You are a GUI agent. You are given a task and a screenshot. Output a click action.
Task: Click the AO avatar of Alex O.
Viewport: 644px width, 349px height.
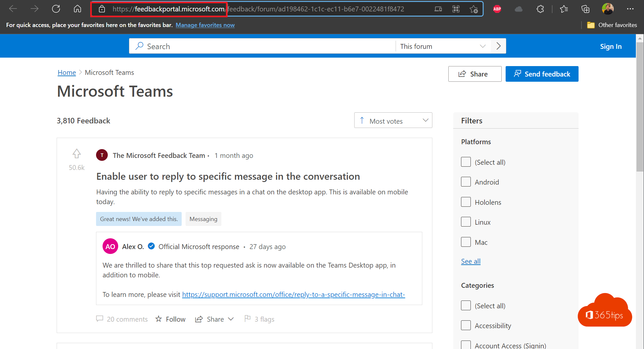click(110, 246)
